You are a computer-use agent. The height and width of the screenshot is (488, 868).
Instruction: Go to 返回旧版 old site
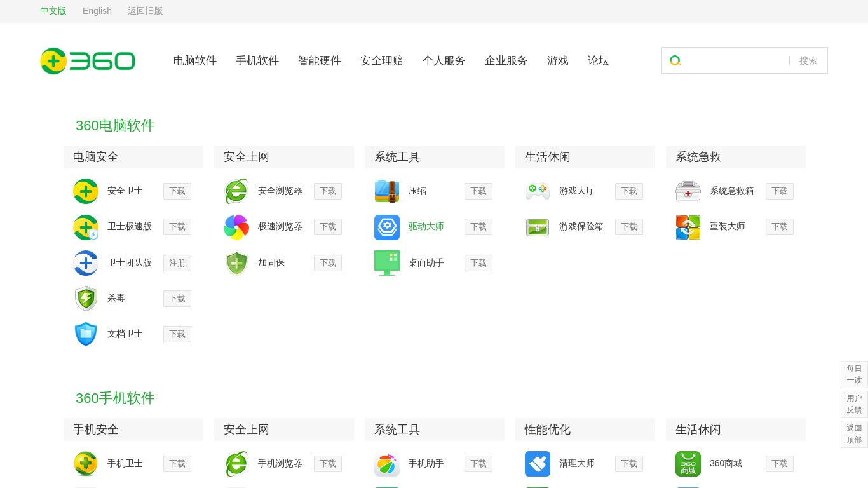tap(146, 11)
